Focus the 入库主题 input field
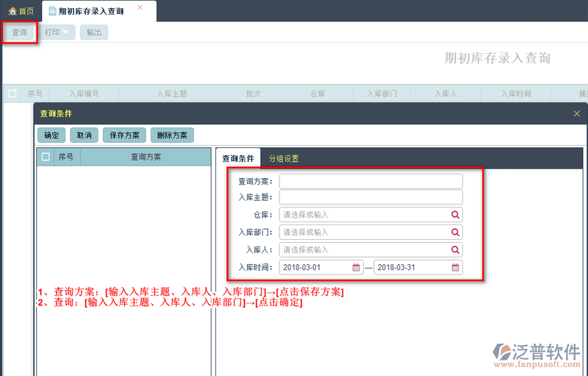The width and height of the screenshot is (588, 376). (371, 197)
